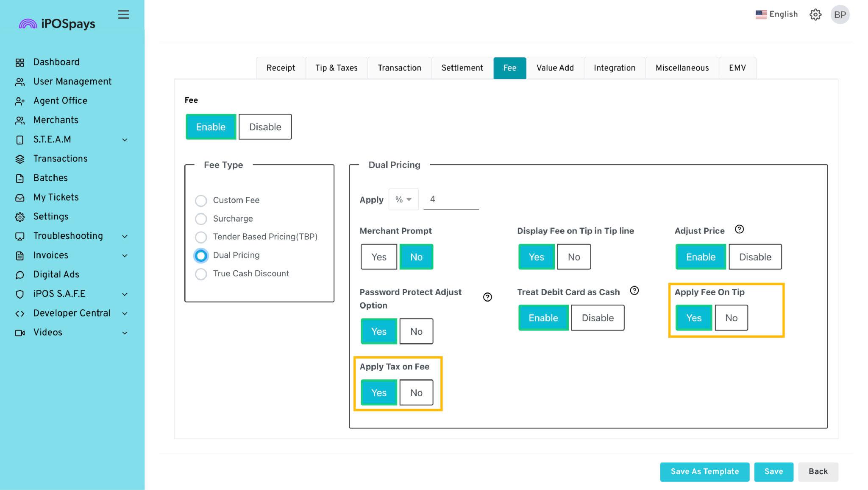The width and height of the screenshot is (868, 490).
Task: Switch to the Tip & Taxes tab
Action: [x=336, y=67]
